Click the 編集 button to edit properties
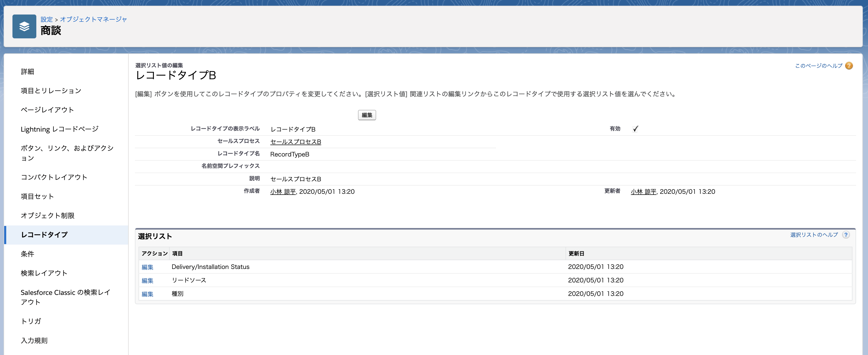Viewport: 868px width, 355px height. tap(367, 115)
